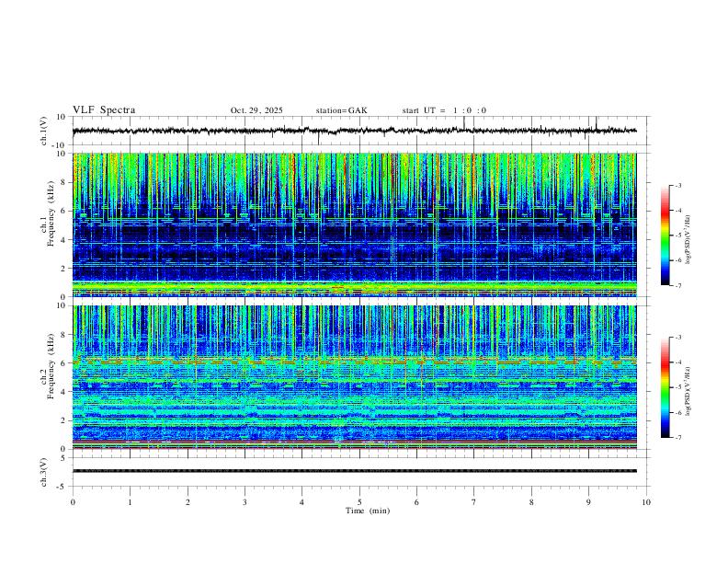This screenshot has height=563, width=728.
Task: Click the upper log(PSD) colorbar label
Action: tap(688, 240)
